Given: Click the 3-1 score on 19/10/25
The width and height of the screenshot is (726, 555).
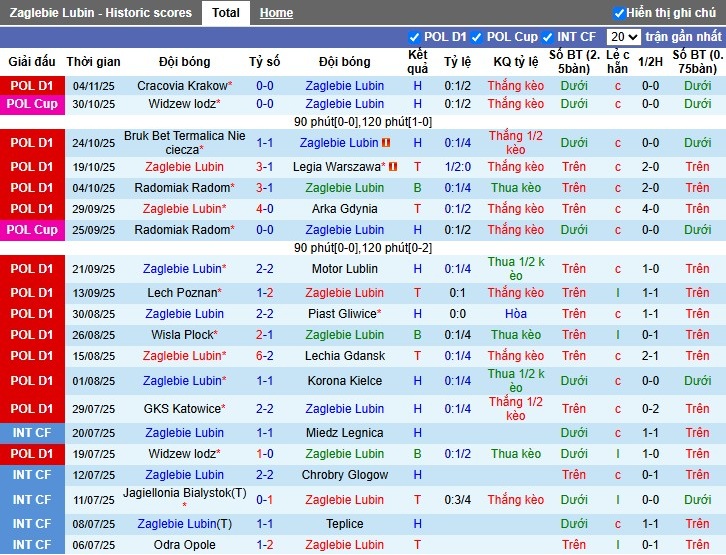Looking at the screenshot, I should pos(264,167).
